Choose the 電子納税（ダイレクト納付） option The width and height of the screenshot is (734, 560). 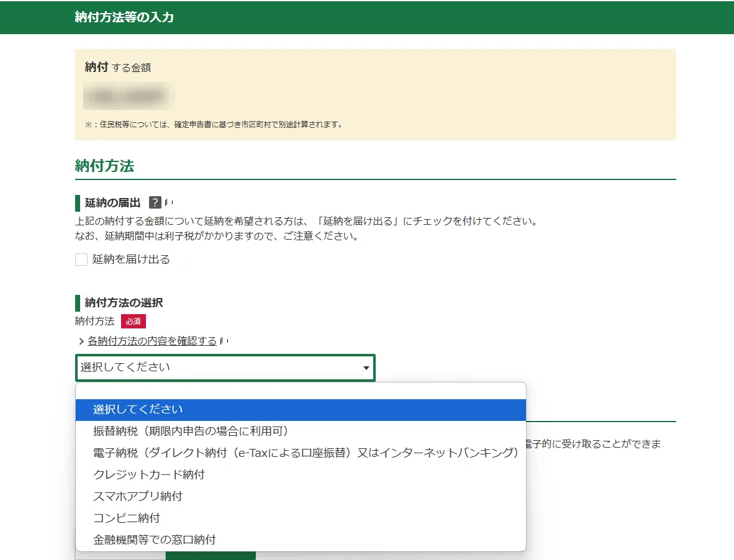301,453
